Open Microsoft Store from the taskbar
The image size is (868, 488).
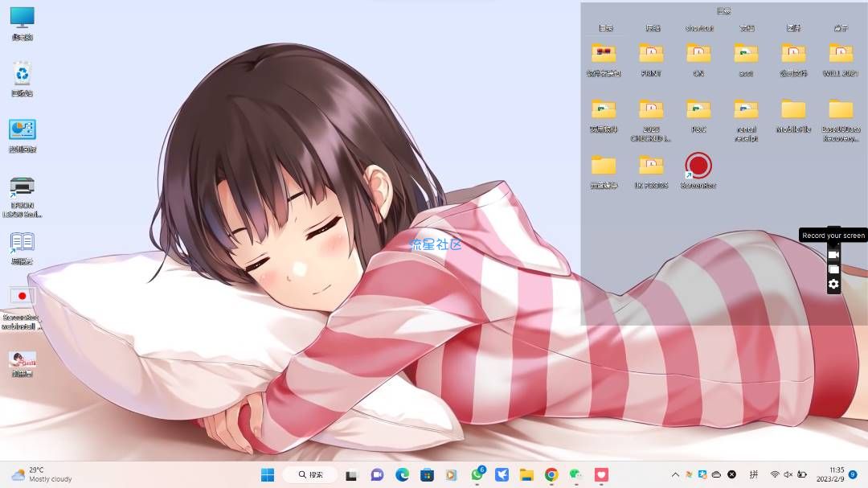427,474
